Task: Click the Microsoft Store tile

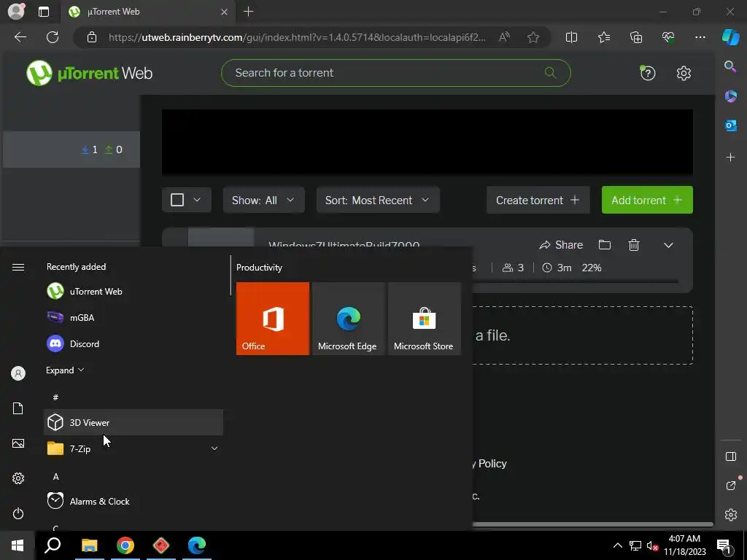Action: pos(424,319)
